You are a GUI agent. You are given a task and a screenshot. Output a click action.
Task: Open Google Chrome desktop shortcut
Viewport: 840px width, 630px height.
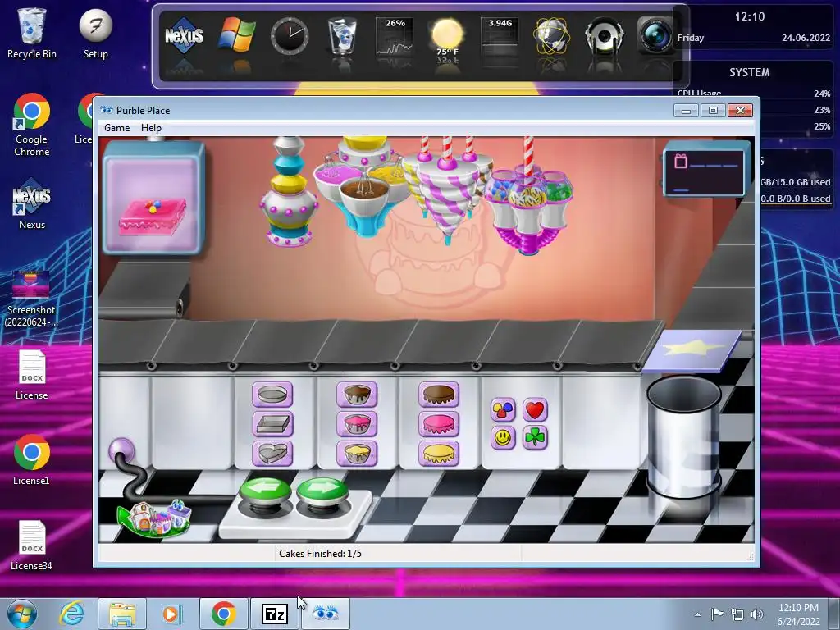[32, 125]
